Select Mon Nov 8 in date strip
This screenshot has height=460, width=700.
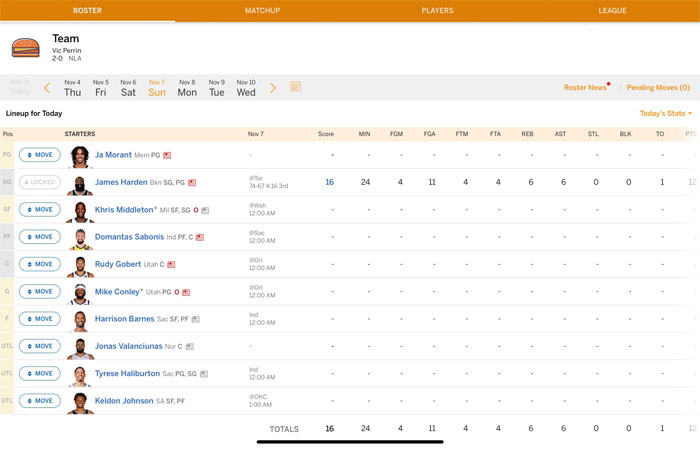pos(187,88)
